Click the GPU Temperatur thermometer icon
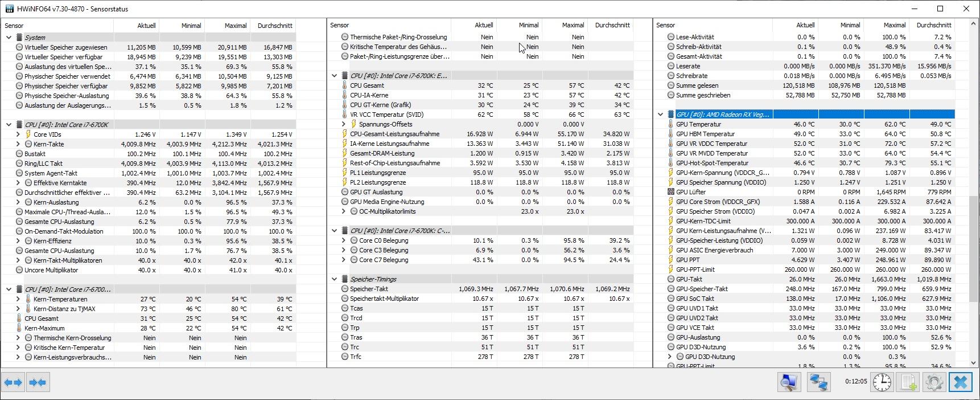980x400 pixels. click(x=671, y=124)
